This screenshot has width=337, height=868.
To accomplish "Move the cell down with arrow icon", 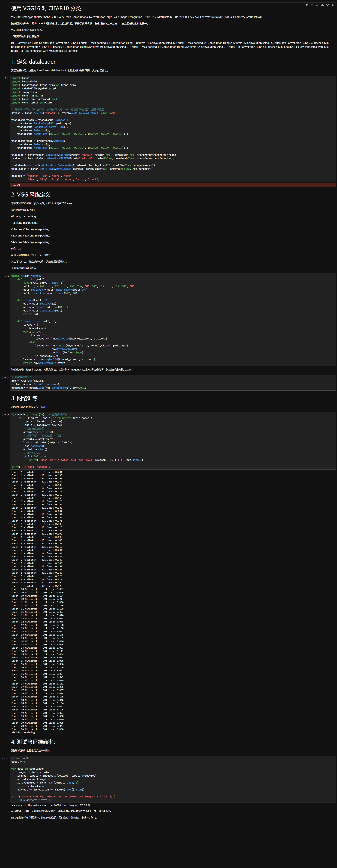I will [x=317, y=5].
